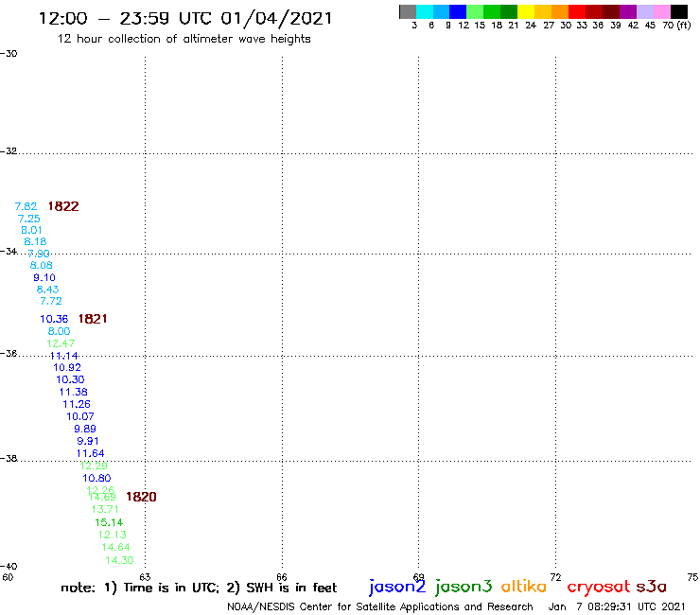Select the wave height '11.38'

pyautogui.click(x=73, y=392)
